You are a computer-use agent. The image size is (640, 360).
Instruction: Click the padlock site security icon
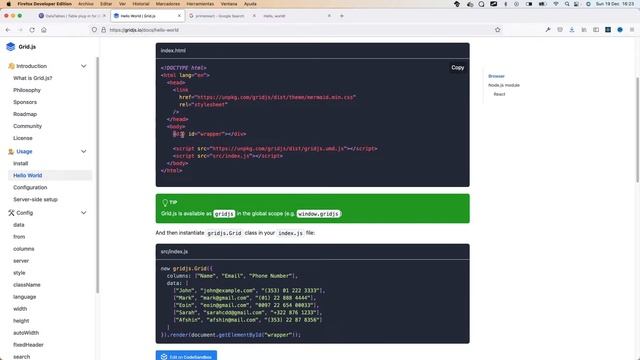point(103,30)
